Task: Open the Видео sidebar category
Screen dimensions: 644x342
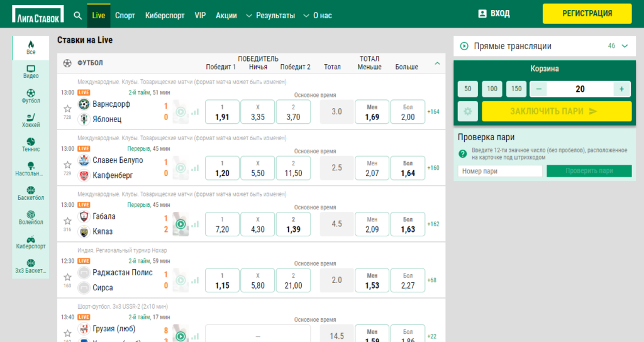Action: [31, 72]
